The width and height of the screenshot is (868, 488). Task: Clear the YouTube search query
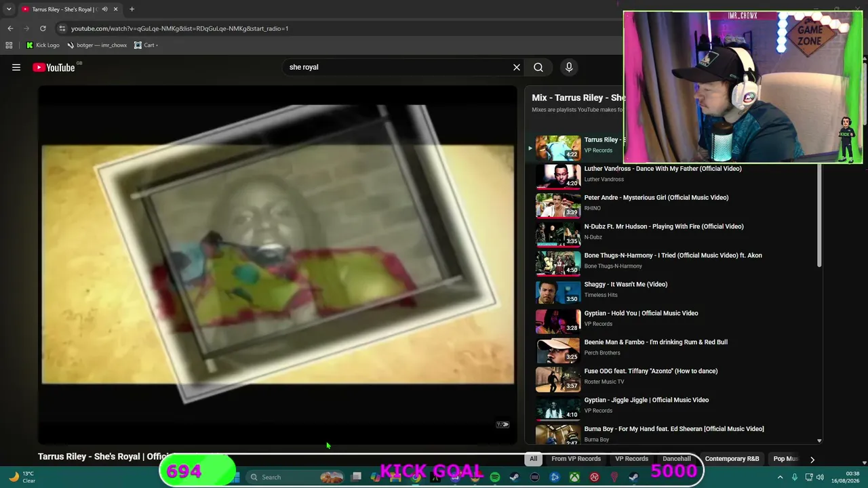pyautogui.click(x=517, y=67)
